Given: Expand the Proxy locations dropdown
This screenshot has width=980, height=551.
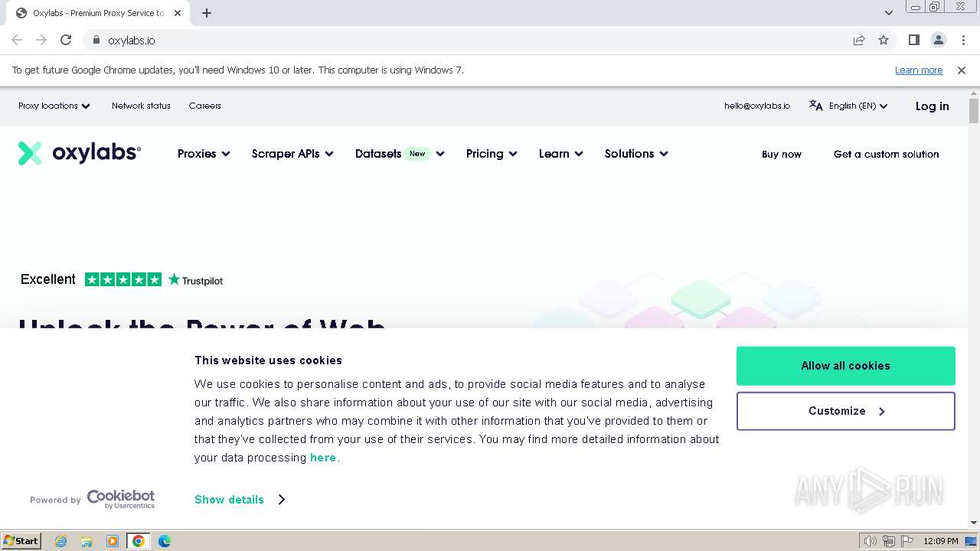Looking at the screenshot, I should [54, 106].
